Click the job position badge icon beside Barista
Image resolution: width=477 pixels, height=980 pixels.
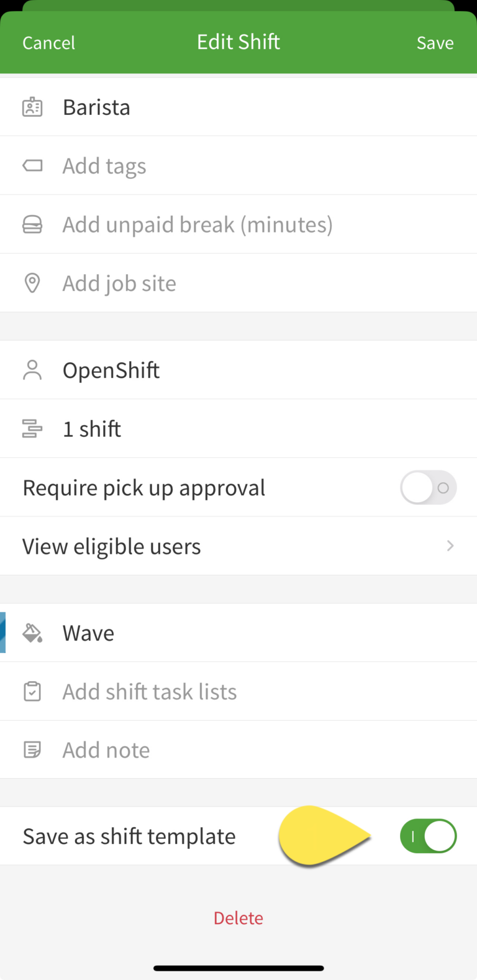(32, 106)
